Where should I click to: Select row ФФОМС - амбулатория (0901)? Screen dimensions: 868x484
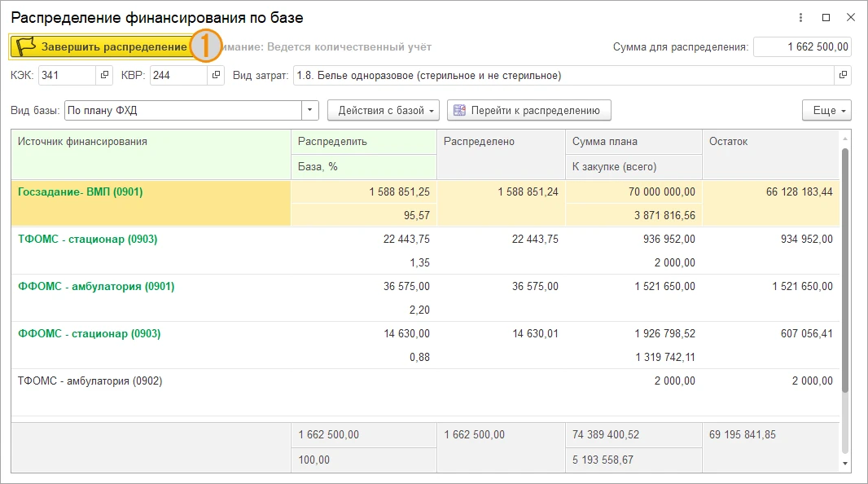[425, 298]
